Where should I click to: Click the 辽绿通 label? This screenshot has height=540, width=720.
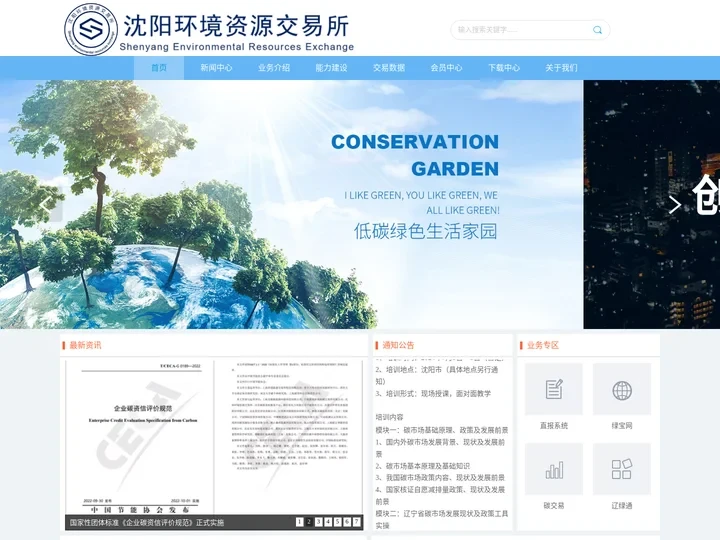click(622, 506)
